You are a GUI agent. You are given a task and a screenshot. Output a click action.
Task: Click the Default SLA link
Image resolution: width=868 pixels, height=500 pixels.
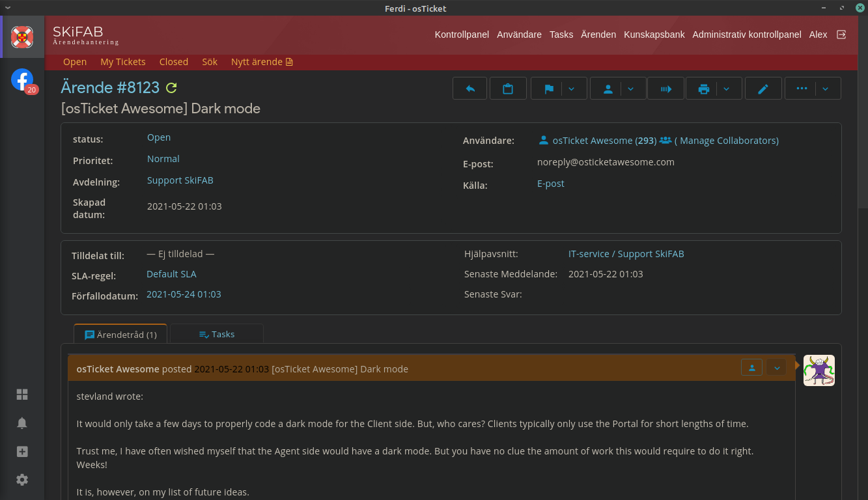click(171, 274)
